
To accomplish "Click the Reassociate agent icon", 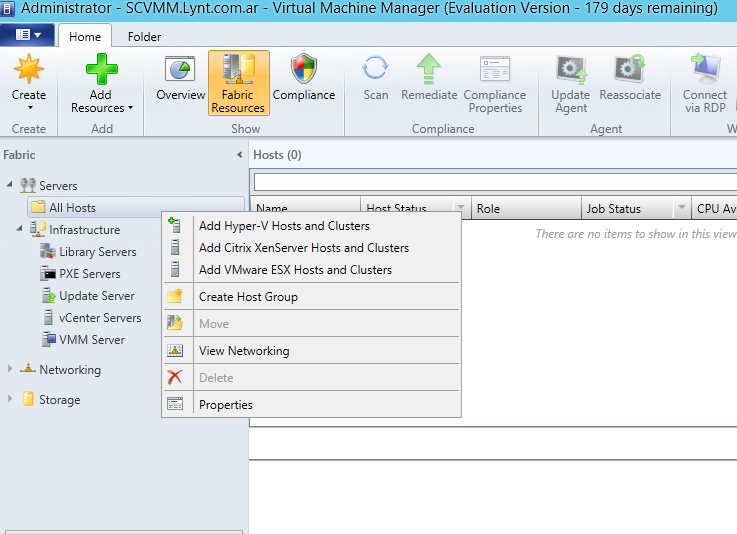I will (x=630, y=69).
